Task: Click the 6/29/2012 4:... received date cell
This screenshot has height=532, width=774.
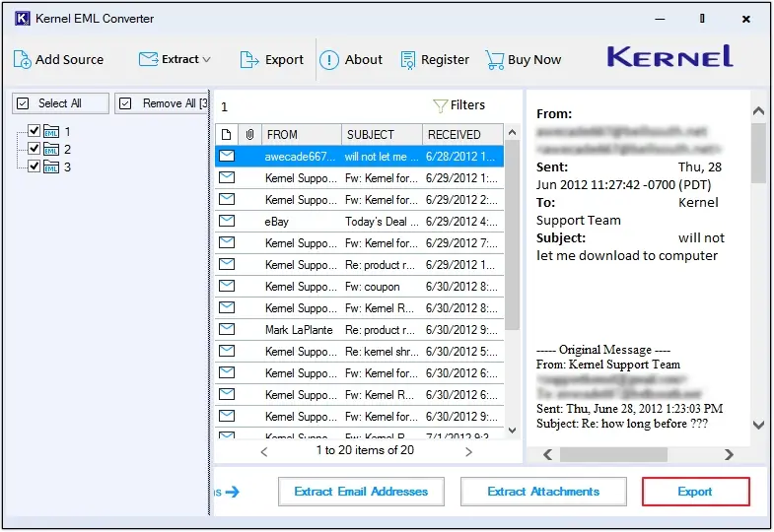Action: (x=462, y=222)
